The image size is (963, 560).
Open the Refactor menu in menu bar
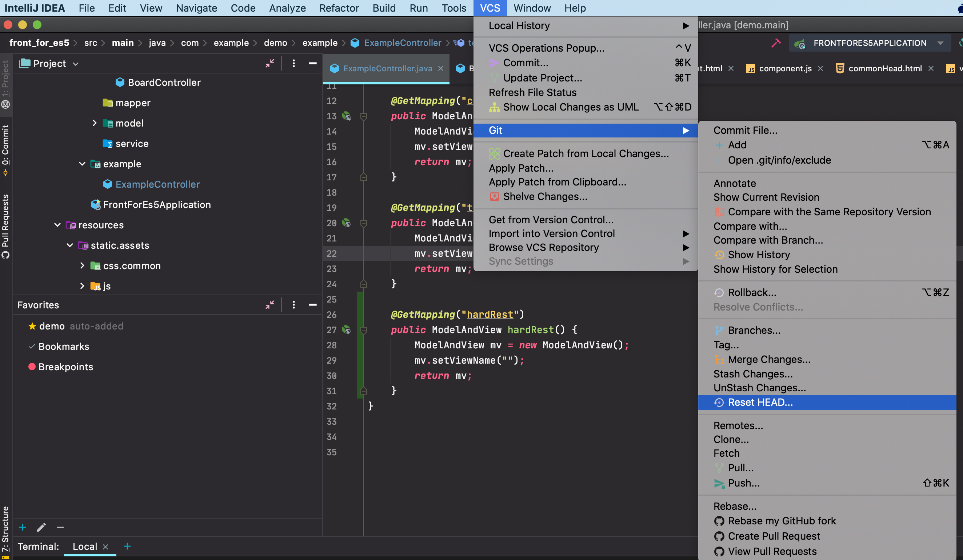tap(339, 8)
